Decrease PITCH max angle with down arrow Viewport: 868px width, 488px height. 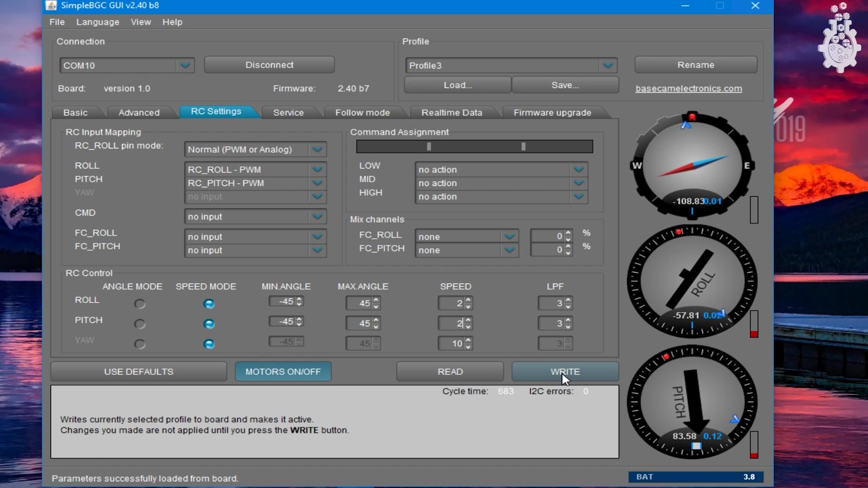click(376, 327)
